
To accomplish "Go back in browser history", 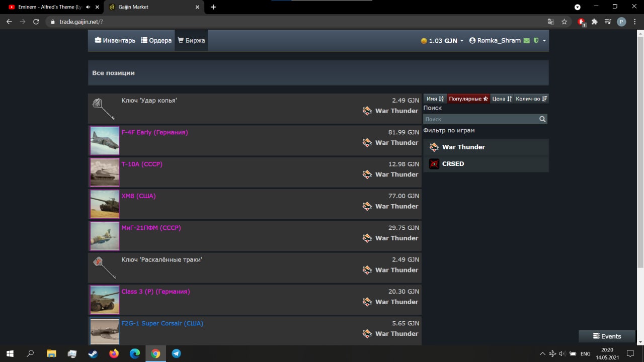I will click(9, 22).
